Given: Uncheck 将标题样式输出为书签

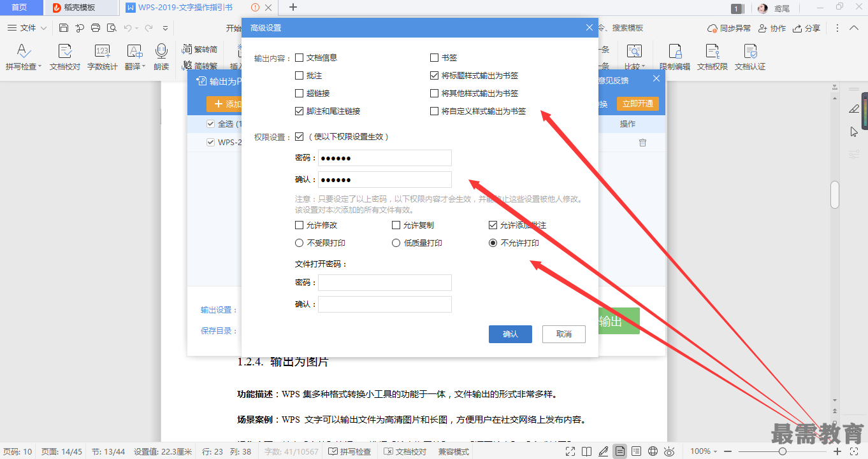Looking at the screenshot, I should coord(434,75).
